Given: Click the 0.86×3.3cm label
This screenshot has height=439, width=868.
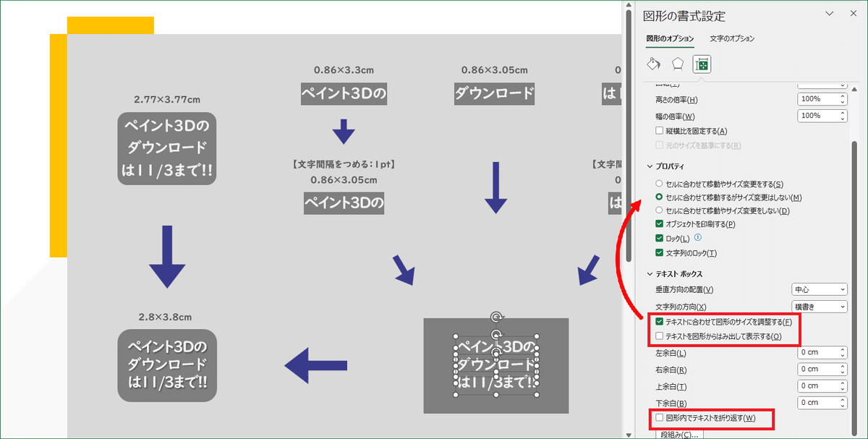Looking at the screenshot, I should pyautogui.click(x=344, y=70).
